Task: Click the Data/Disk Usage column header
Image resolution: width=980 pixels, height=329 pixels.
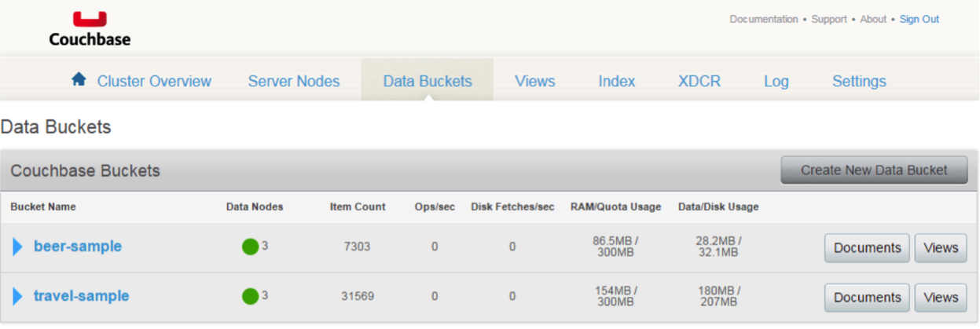Action: 718,207
